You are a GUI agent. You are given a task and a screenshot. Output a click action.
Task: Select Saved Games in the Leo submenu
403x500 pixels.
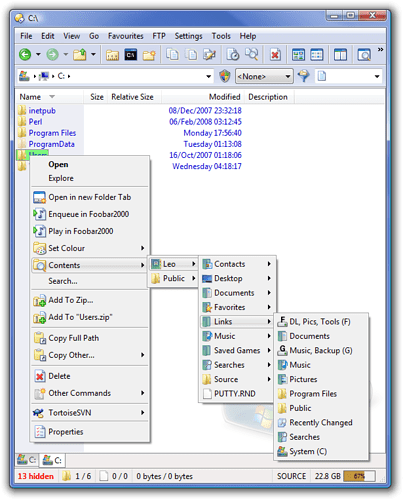(237, 350)
